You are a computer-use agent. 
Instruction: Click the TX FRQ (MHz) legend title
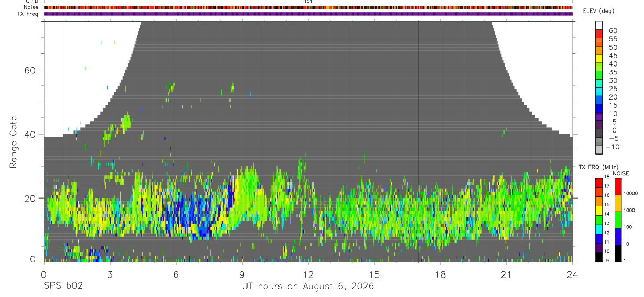click(597, 167)
